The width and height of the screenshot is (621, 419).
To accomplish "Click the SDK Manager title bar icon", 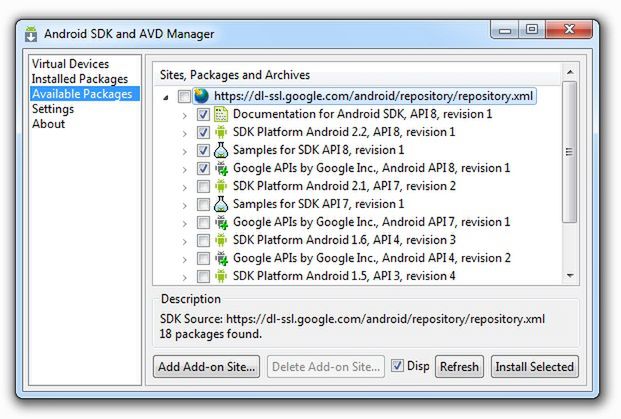I will click(x=31, y=34).
